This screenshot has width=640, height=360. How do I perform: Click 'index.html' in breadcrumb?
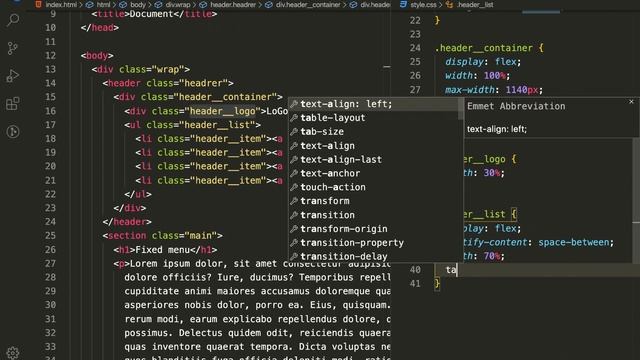click(x=60, y=4)
